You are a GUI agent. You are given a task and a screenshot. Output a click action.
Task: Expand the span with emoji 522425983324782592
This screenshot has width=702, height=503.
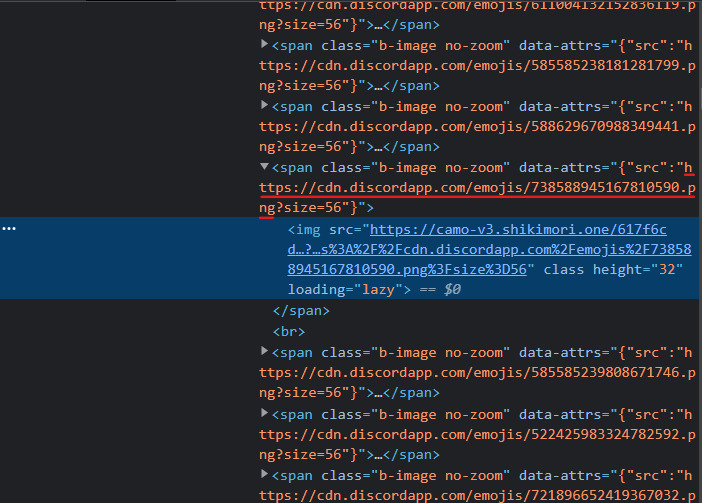[x=264, y=412]
